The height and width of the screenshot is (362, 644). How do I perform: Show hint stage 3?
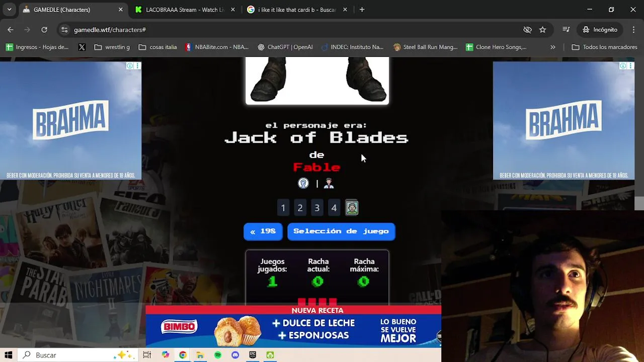click(317, 208)
